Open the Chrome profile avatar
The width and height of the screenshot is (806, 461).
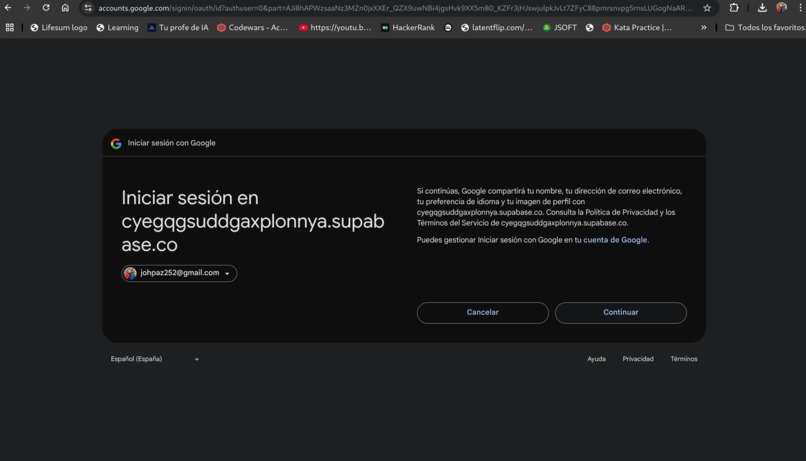click(781, 8)
